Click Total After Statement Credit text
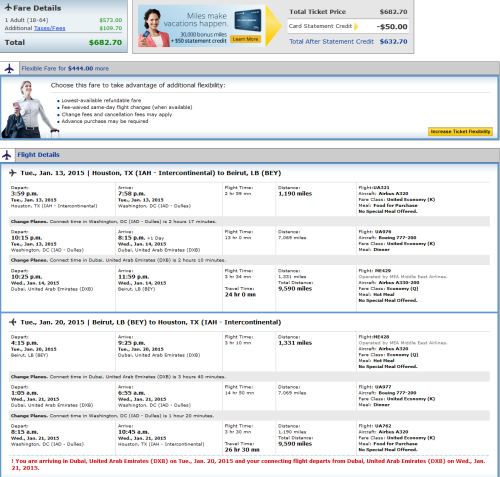This screenshot has height=477, width=500. point(331,42)
